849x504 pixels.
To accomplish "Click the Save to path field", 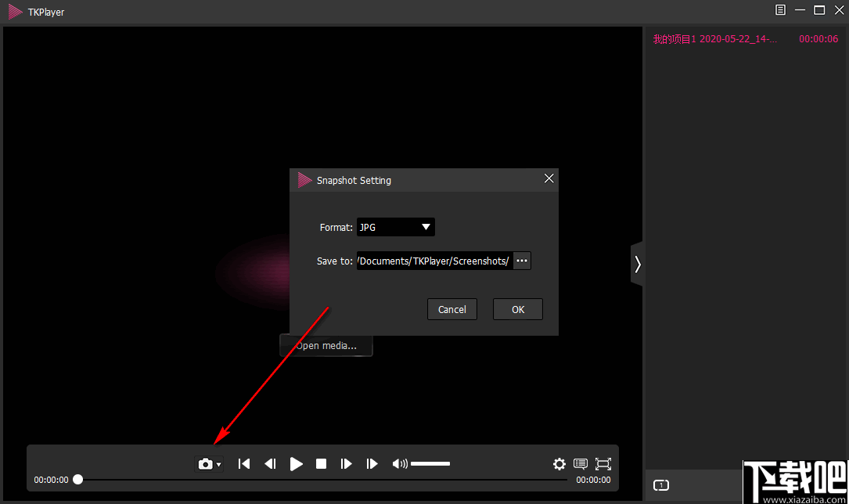I will [434, 261].
